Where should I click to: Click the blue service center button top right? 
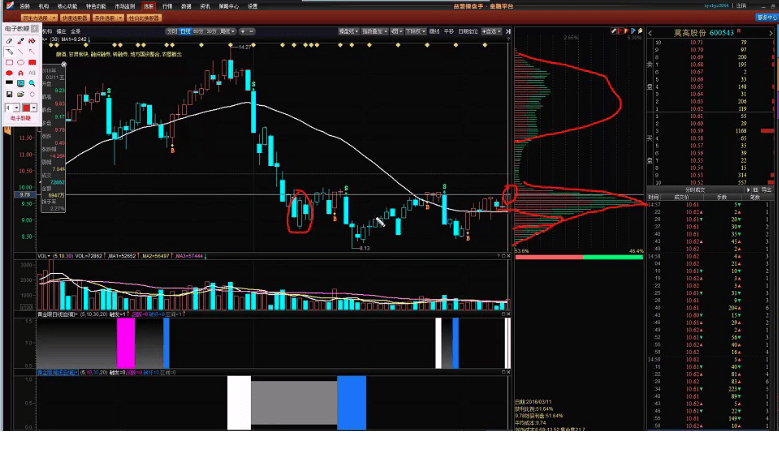(x=767, y=17)
